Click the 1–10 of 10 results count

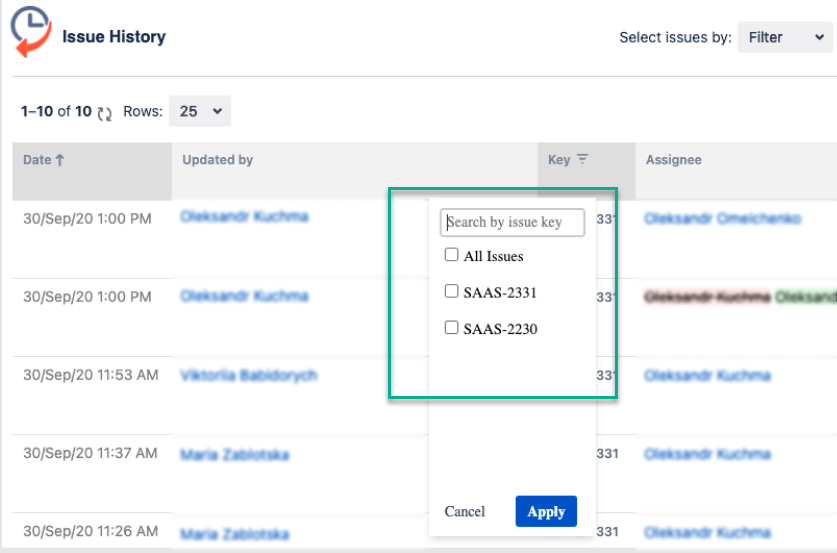click(x=56, y=111)
